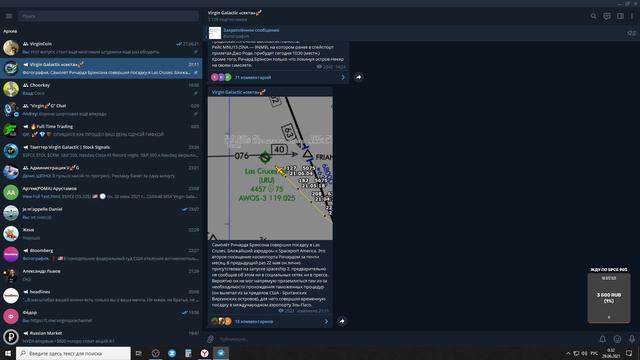
Task: Search within the current chat
Action: coord(593,16)
